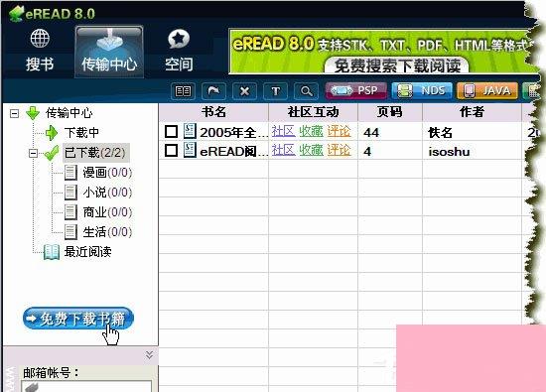Image resolution: width=546 pixels, height=392 pixels.
Task: Select 下载中 in the tree
Action: [81, 133]
